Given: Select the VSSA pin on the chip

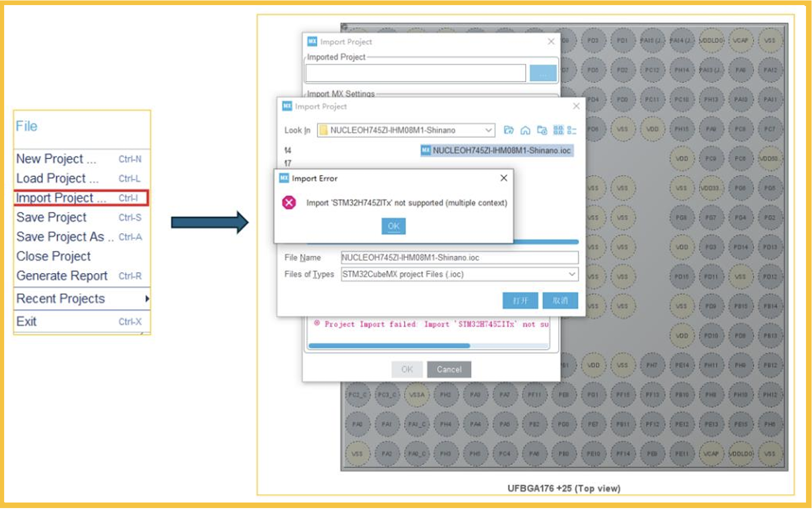Looking at the screenshot, I should click(x=416, y=395).
